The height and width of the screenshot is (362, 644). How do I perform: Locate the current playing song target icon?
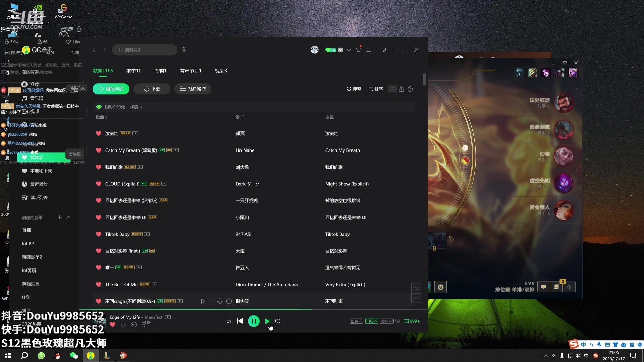[x=416, y=288]
